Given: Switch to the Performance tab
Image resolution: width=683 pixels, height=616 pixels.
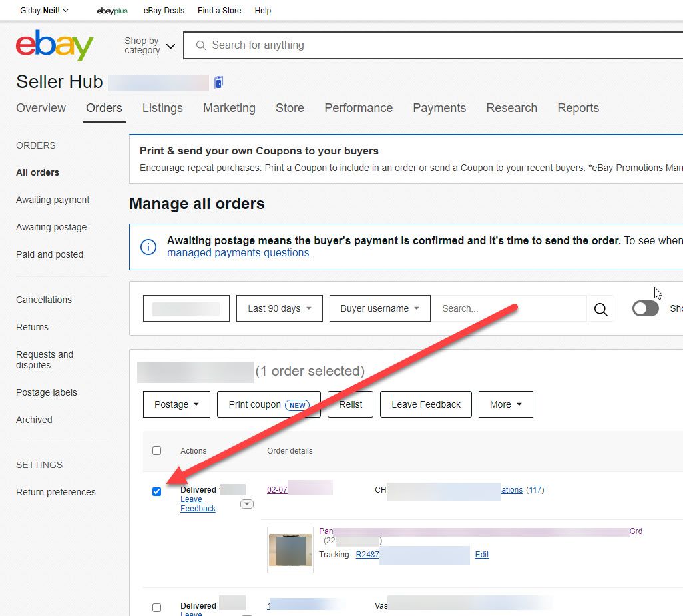Looking at the screenshot, I should pos(359,108).
